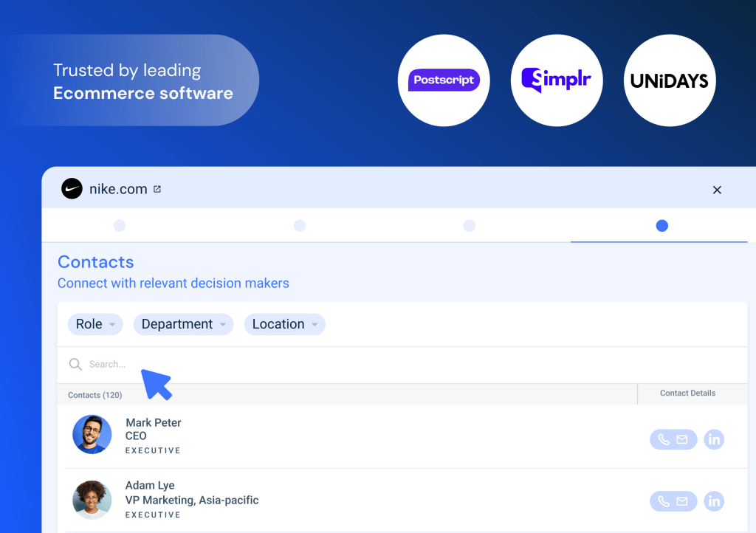The width and height of the screenshot is (756, 533).
Task: Close the nike.com panel
Action: [x=717, y=190]
